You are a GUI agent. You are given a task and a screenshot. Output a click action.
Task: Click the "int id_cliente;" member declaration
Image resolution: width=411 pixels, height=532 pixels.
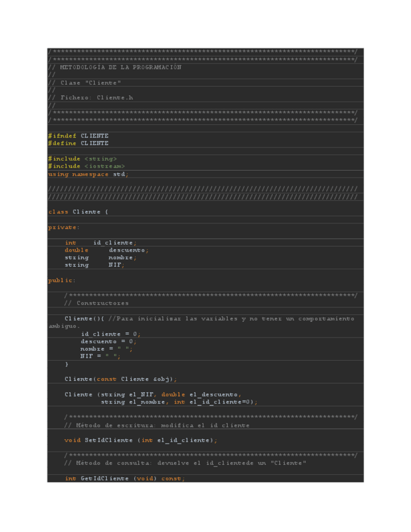100,243
